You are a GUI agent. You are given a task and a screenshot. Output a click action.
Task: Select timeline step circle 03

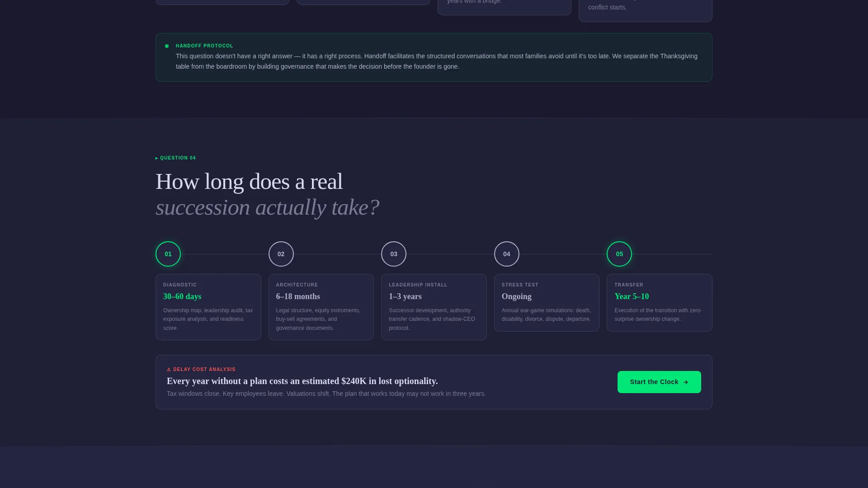(394, 254)
